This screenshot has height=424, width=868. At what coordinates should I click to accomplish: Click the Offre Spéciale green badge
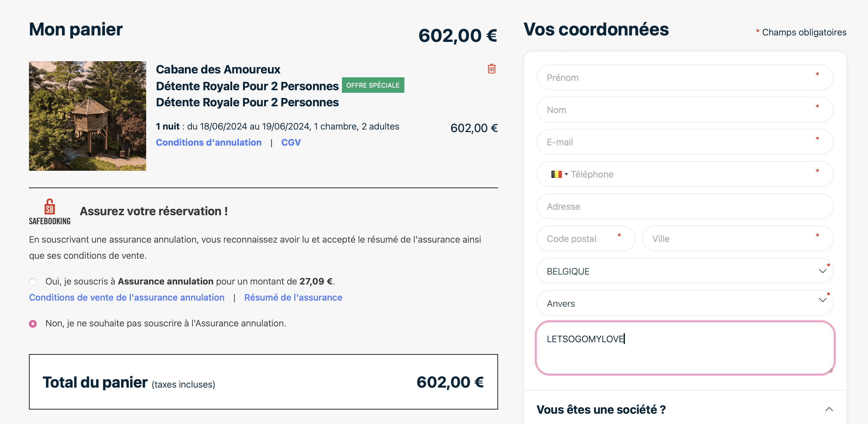coord(373,85)
